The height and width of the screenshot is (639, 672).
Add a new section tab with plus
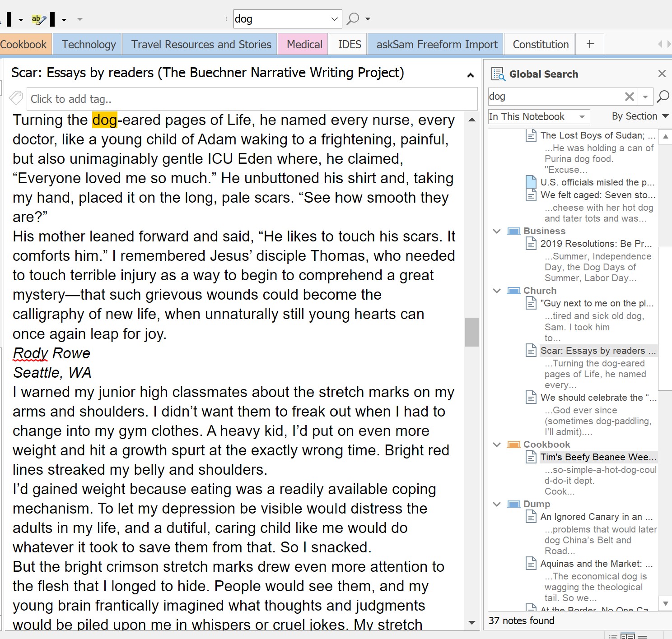590,44
